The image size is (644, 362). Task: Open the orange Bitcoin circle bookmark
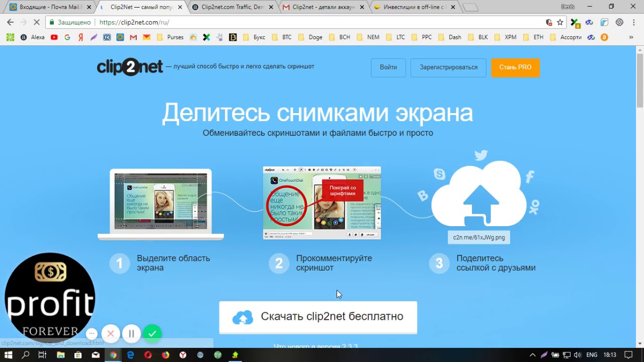coord(604,37)
